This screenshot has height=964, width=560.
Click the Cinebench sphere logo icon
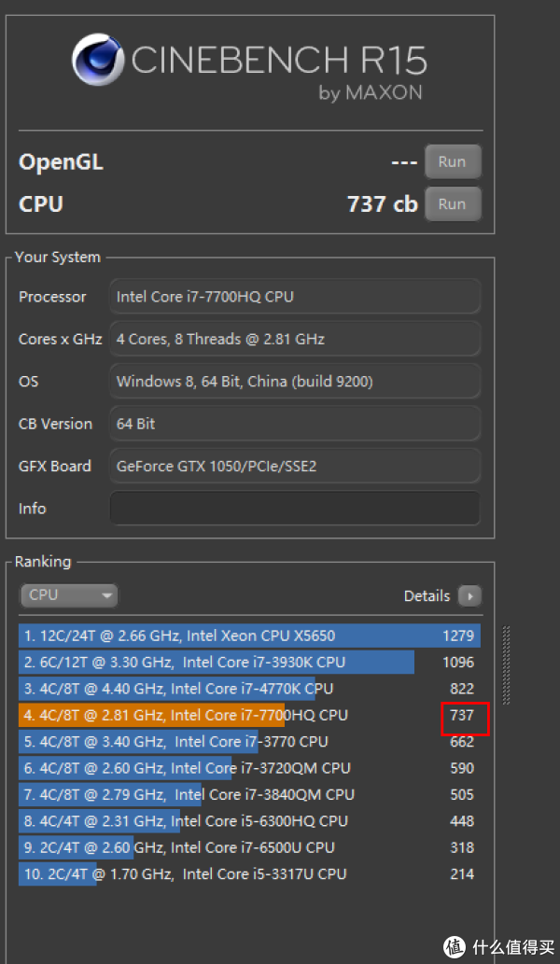click(99, 60)
